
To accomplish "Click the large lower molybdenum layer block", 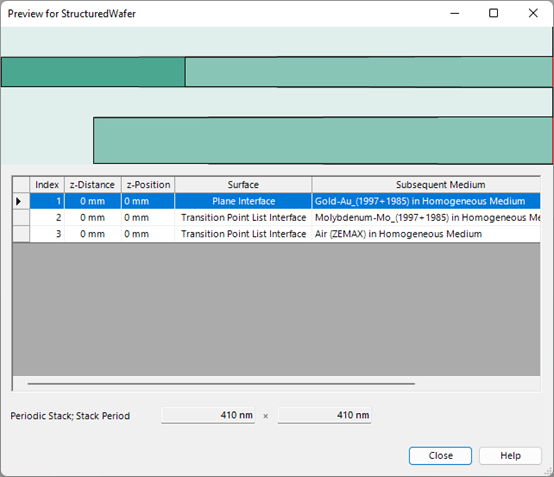I will coord(323,141).
